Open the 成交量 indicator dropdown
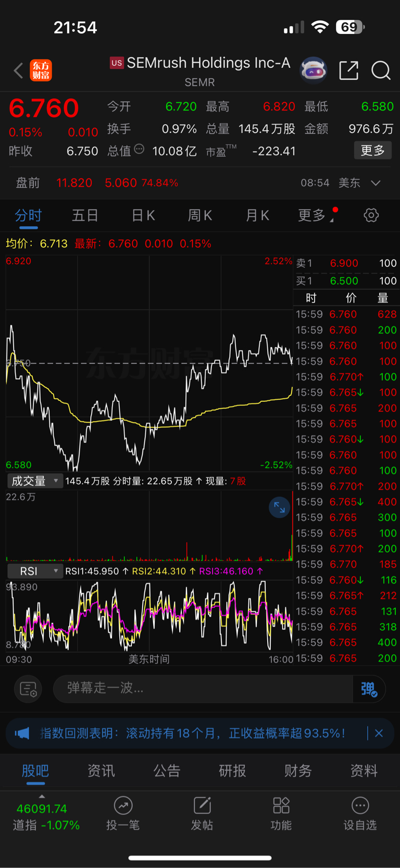 pos(35,481)
